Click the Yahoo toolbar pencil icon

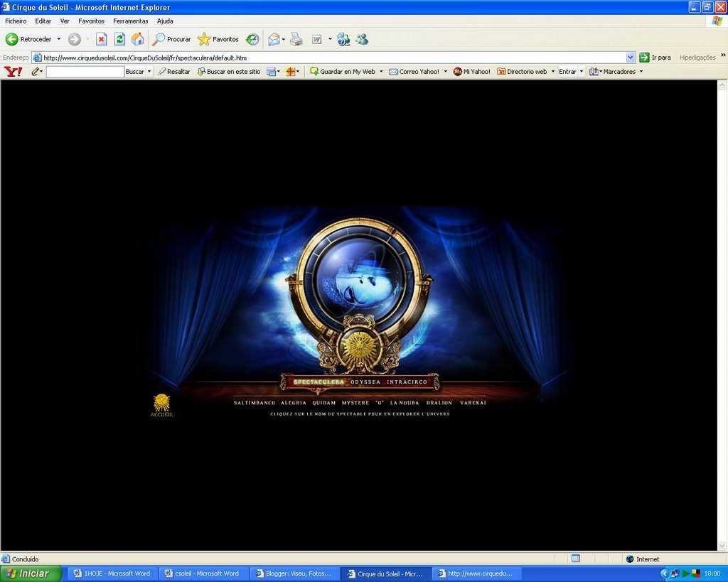(x=36, y=72)
